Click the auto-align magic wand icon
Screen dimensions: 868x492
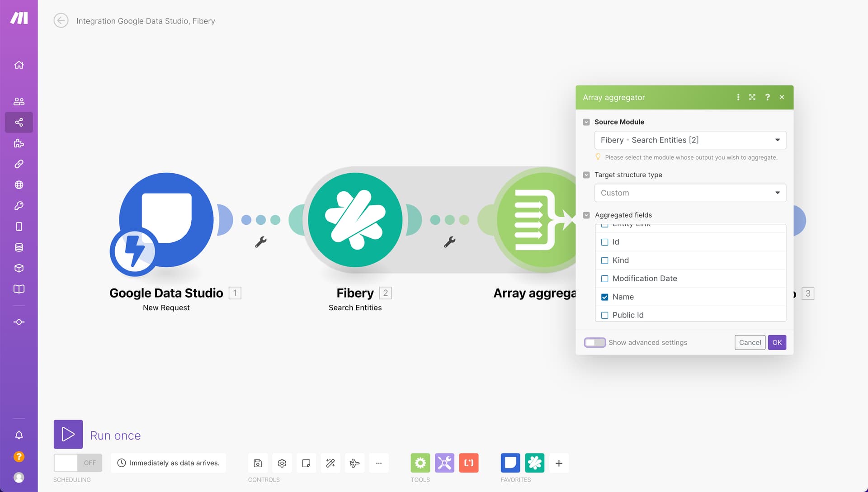330,463
